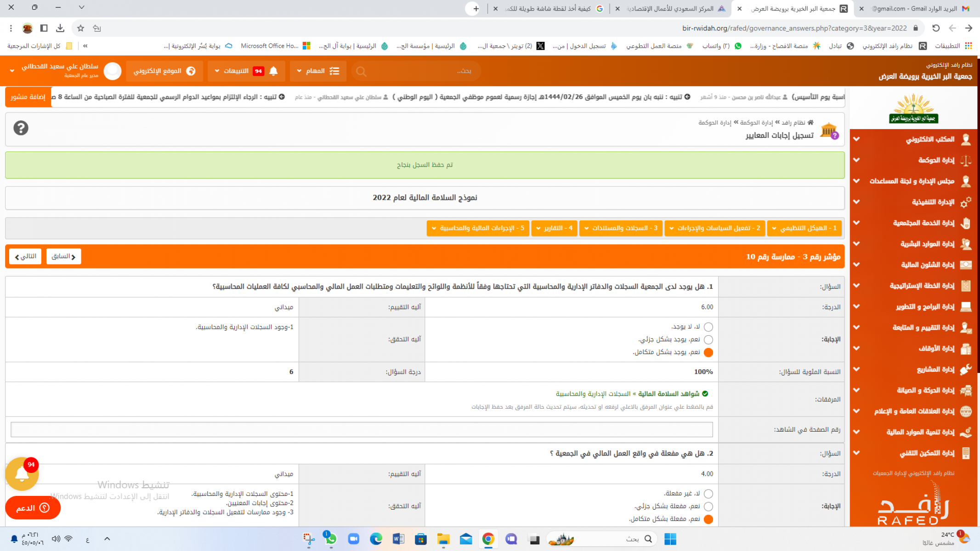Image resolution: width=980 pixels, height=551 pixels.
Task: Select answer لا، غير مفعلة
Action: 708,494
